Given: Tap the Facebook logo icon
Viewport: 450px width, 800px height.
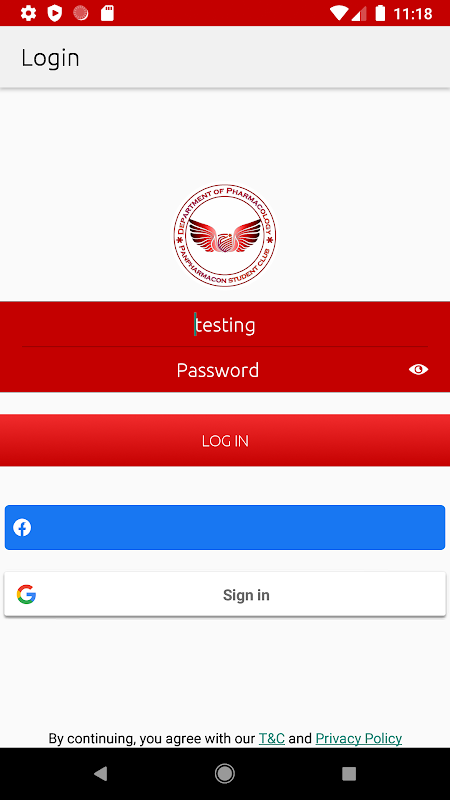Looking at the screenshot, I should [x=22, y=528].
